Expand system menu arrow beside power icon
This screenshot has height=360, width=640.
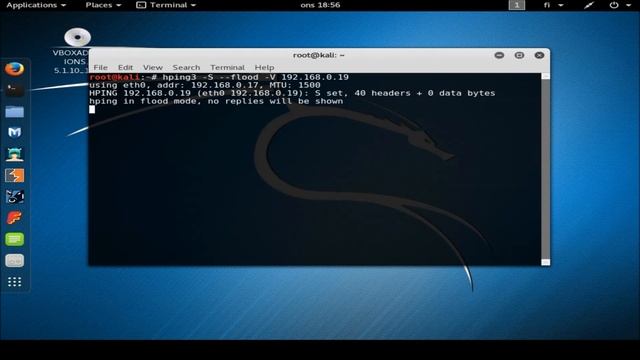pyautogui.click(x=629, y=5)
